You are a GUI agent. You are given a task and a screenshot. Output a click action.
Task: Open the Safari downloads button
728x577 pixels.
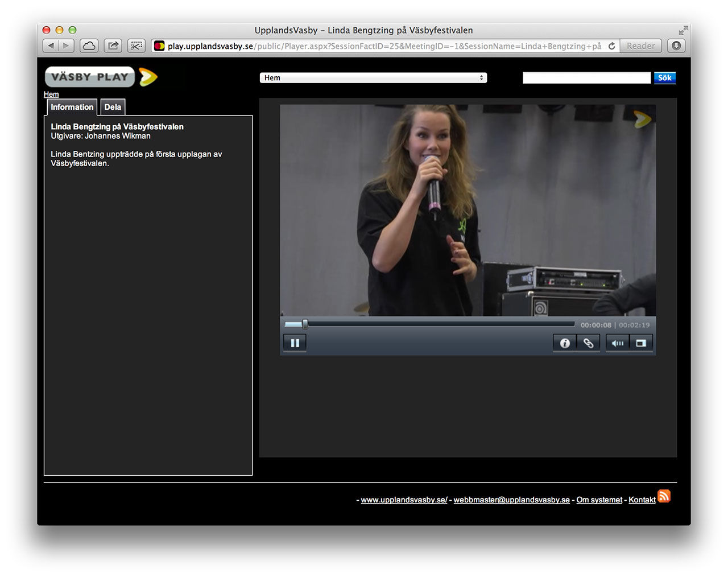676,46
